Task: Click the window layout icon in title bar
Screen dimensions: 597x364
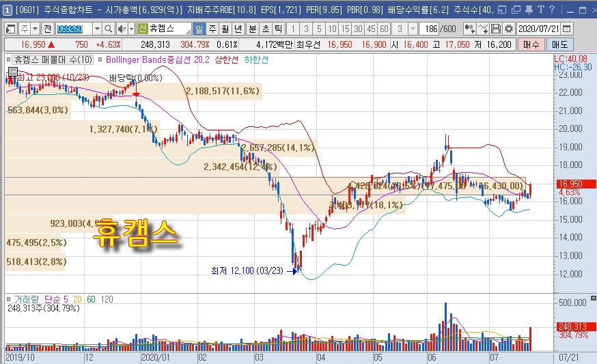Action: (502, 10)
